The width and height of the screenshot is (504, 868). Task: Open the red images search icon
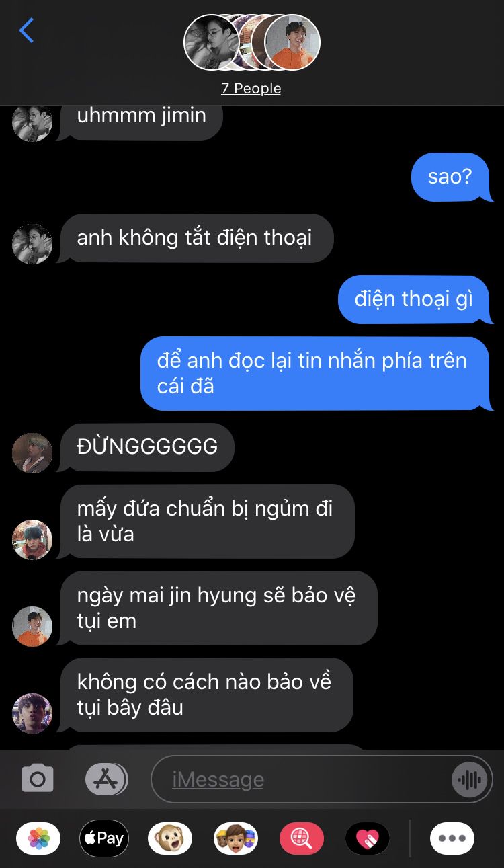point(302,838)
